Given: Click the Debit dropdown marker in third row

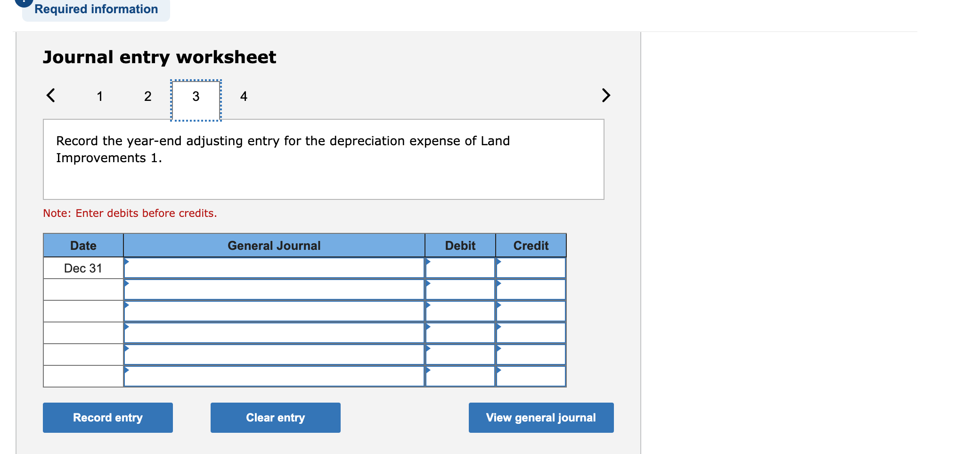Looking at the screenshot, I should pos(428,305).
